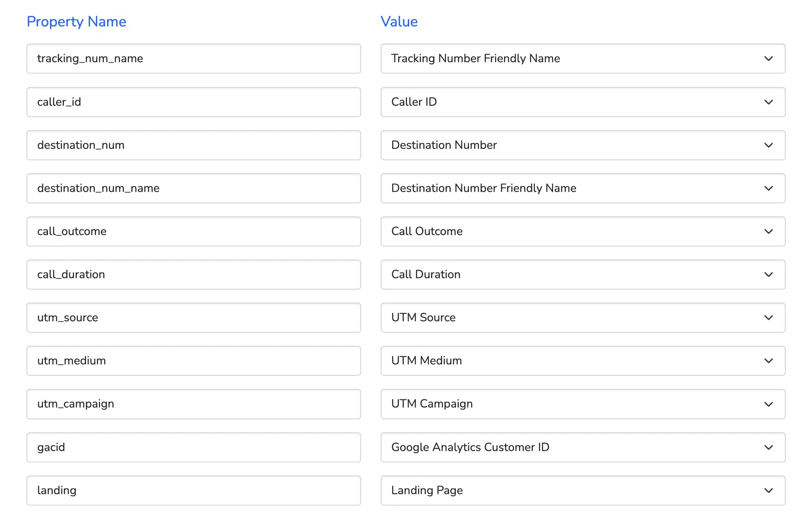Focus the call_duration property field

pyautogui.click(x=194, y=275)
